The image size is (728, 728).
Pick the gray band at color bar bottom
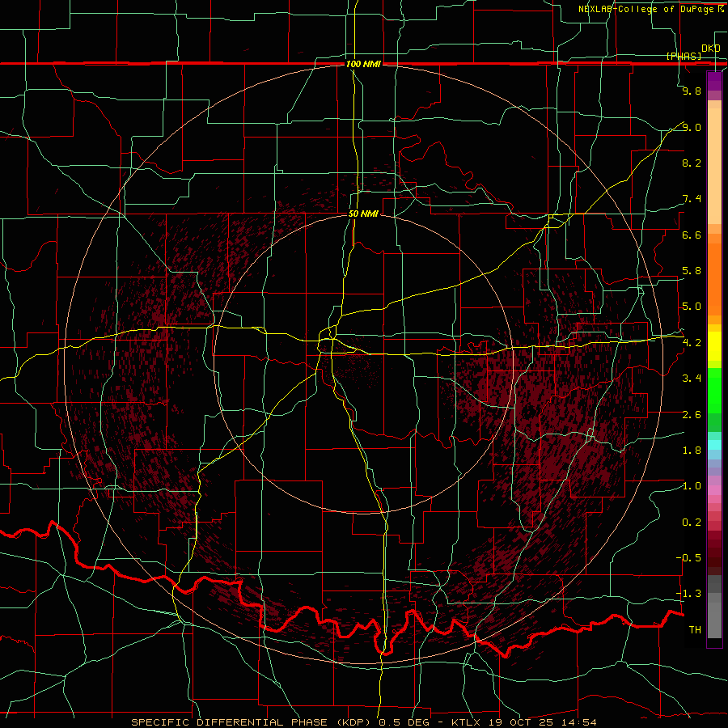(x=714, y=620)
